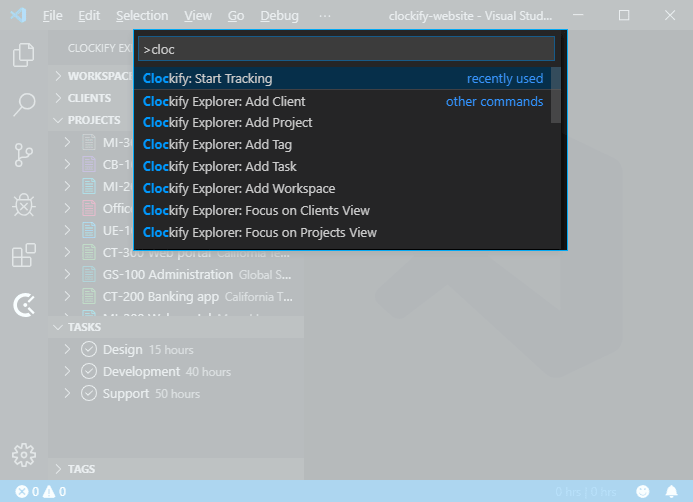Maximize the Visual Studio Code window
693x502 pixels.
624,15
